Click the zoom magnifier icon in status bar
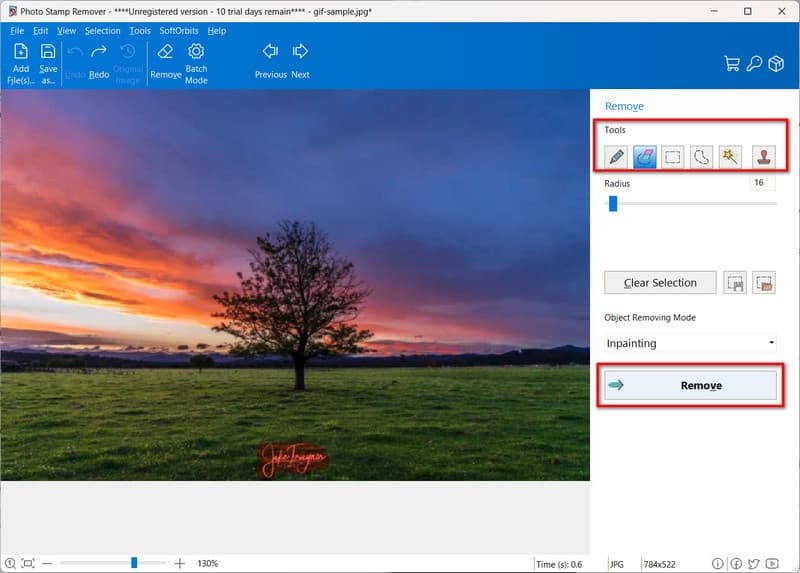 click(x=10, y=563)
